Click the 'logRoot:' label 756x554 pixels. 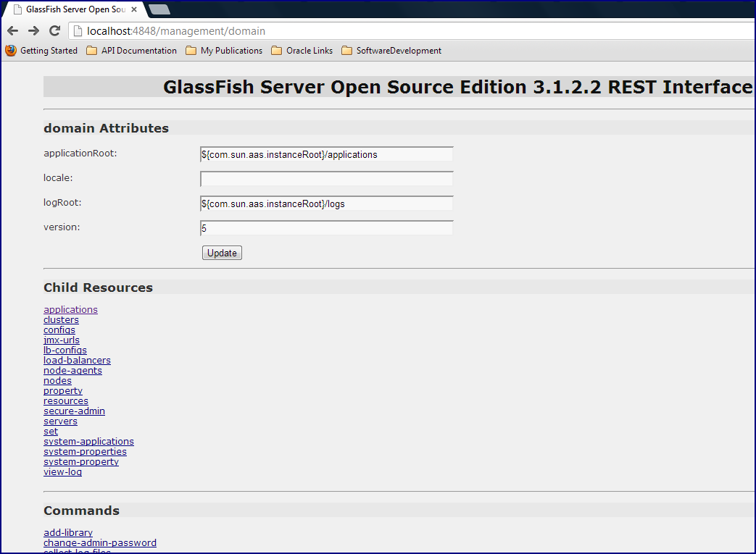(62, 202)
